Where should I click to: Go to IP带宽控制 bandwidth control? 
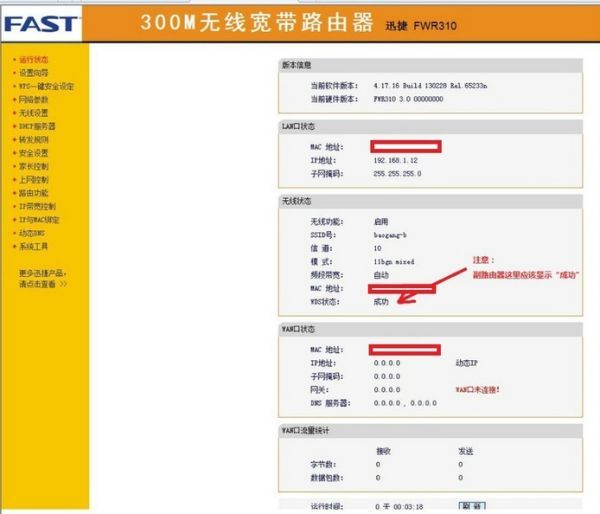click(38, 206)
